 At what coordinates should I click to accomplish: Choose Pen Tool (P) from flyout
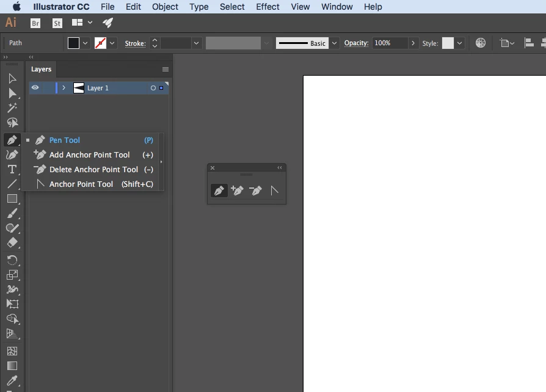(x=93, y=140)
